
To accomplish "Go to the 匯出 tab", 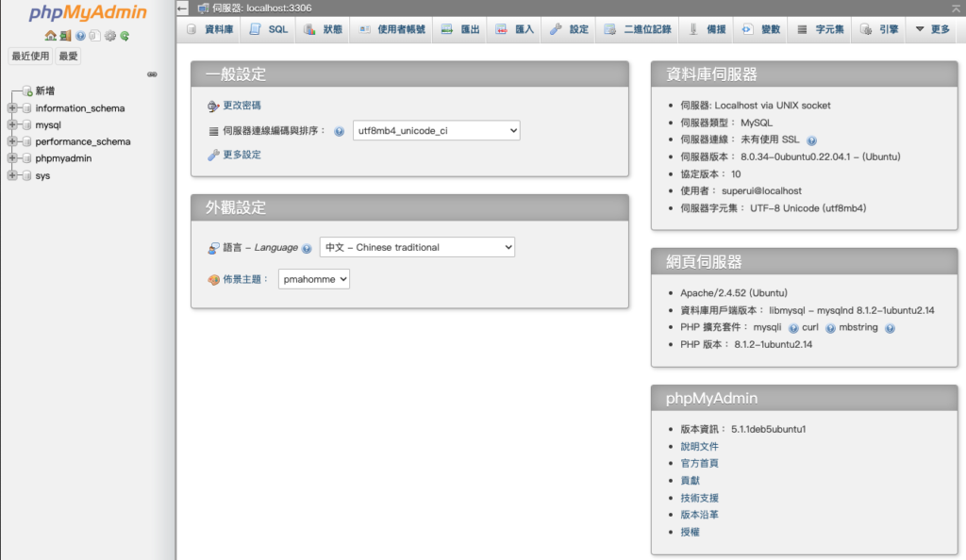I will pyautogui.click(x=460, y=29).
